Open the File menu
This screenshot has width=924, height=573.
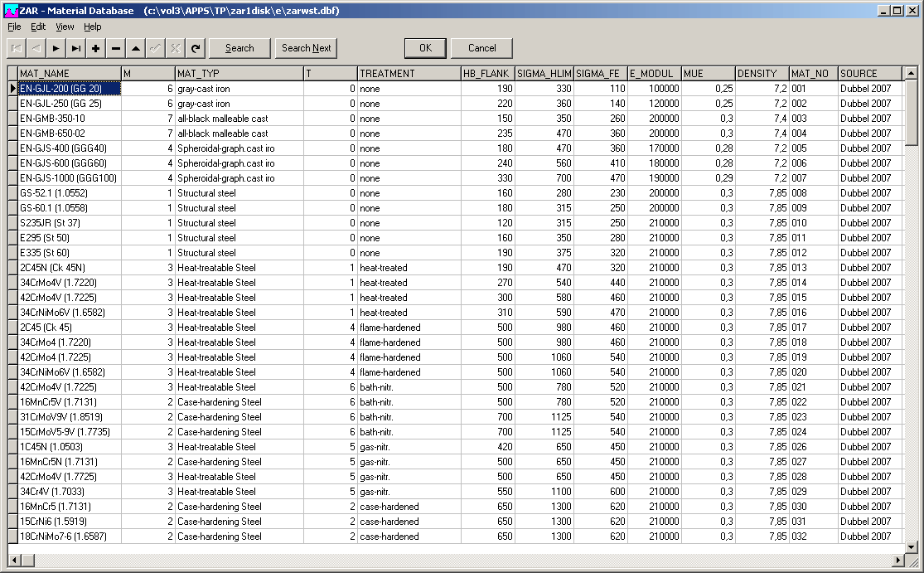pyautogui.click(x=14, y=27)
